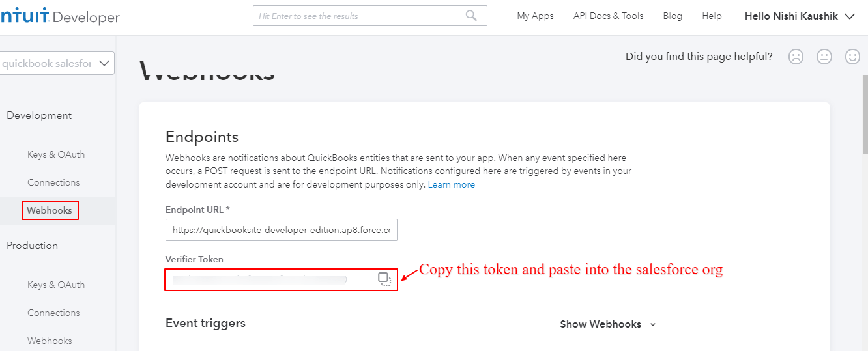
Task: Follow the Learn more link
Action: point(451,184)
